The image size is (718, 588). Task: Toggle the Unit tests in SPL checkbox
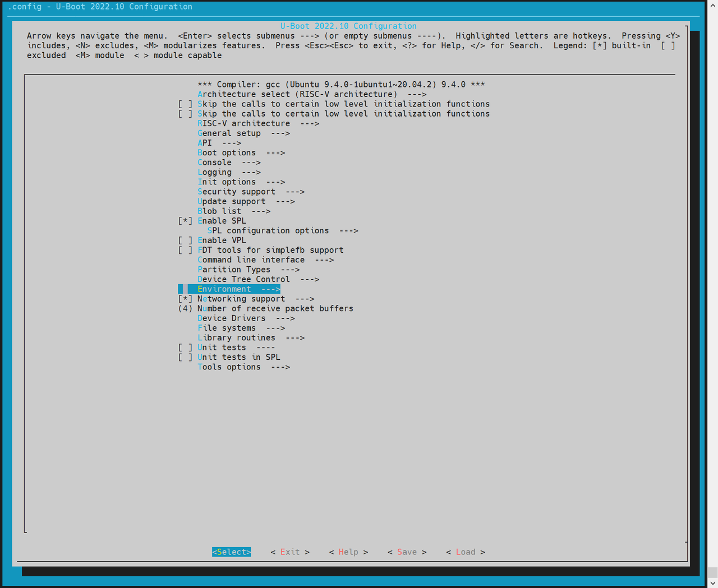(x=186, y=357)
